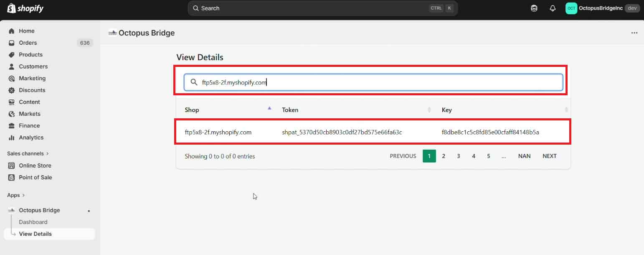Click the Markets globe icon
Screen dimensions: 644x255
tap(11, 114)
